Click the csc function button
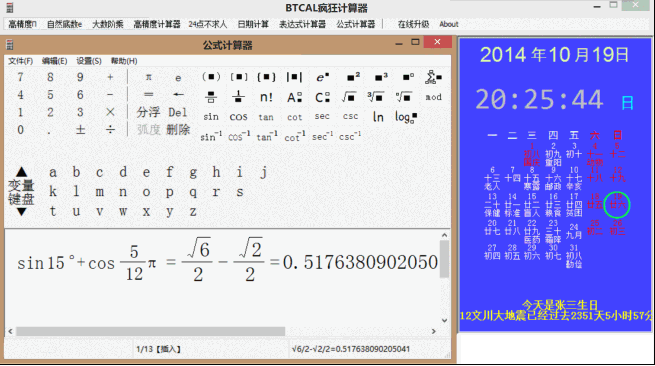Screen dimensions: 655x366 click(x=350, y=117)
